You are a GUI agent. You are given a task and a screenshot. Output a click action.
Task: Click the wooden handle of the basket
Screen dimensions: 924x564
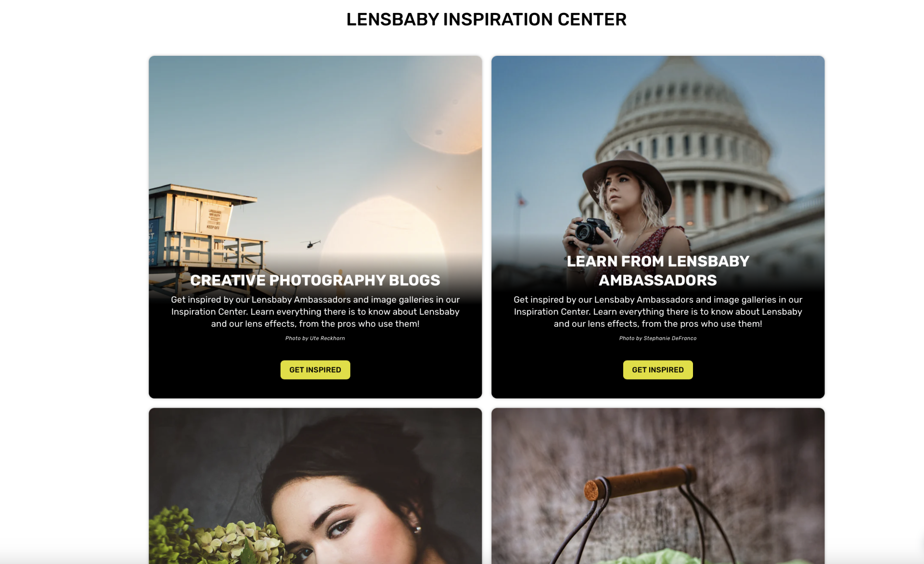(640, 482)
